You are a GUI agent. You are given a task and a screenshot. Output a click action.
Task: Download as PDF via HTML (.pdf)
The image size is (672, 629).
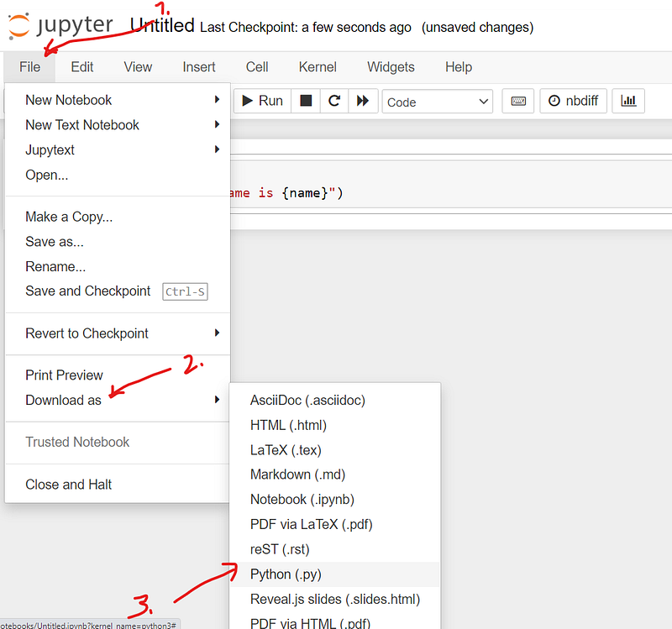pyautogui.click(x=334, y=621)
